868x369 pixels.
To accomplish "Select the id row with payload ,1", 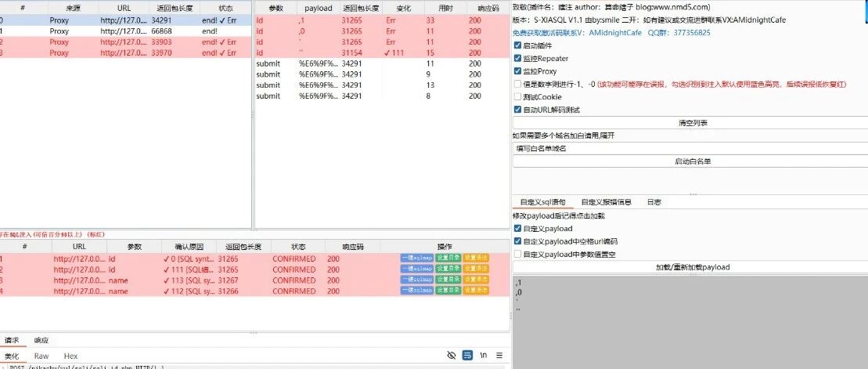I will tap(381, 20).
